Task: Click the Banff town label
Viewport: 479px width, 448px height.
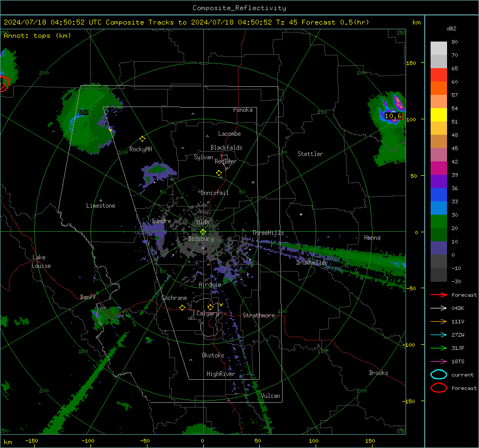Action: pos(88,297)
